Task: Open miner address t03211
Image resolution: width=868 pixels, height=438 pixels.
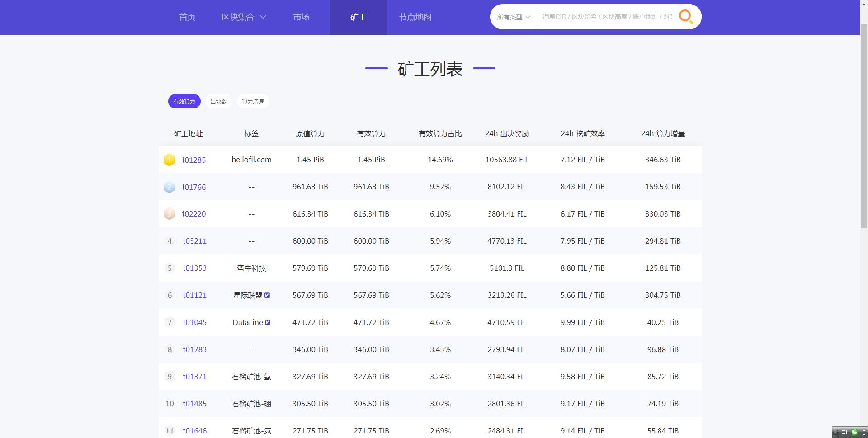Action: (x=195, y=241)
